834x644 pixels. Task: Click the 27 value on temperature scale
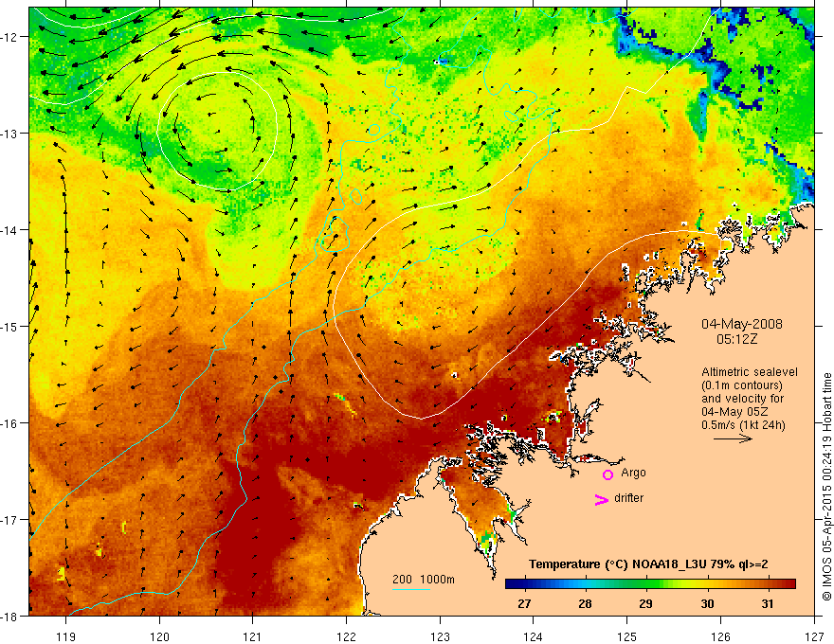click(524, 603)
